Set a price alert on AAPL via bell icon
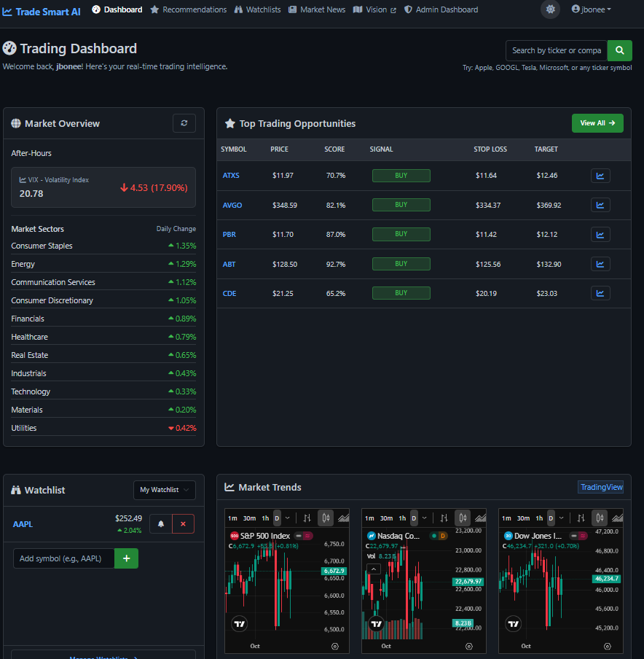The height and width of the screenshot is (659, 644). [x=160, y=523]
